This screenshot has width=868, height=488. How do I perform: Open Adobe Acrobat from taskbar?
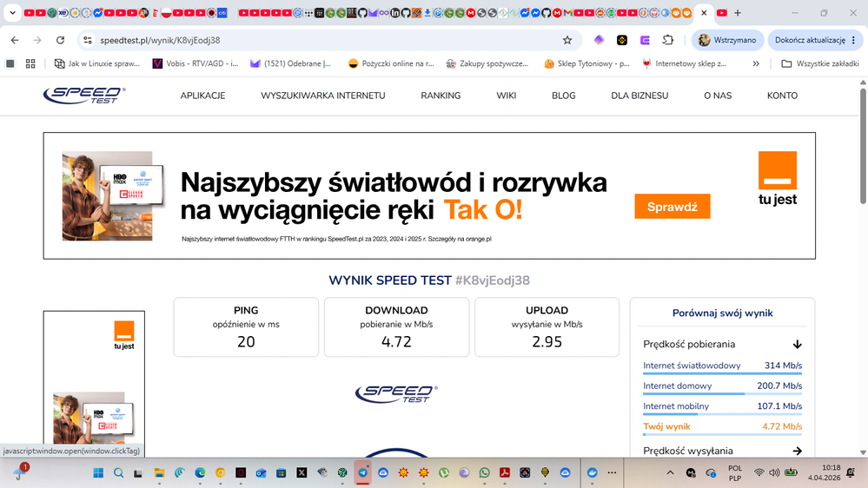pos(505,472)
